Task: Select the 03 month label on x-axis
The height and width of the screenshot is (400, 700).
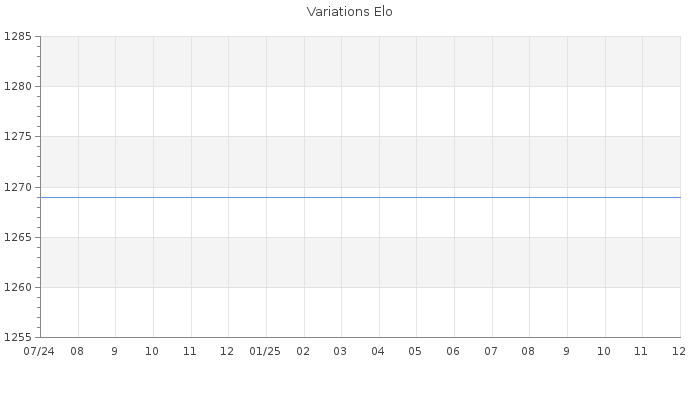Action: 340,352
